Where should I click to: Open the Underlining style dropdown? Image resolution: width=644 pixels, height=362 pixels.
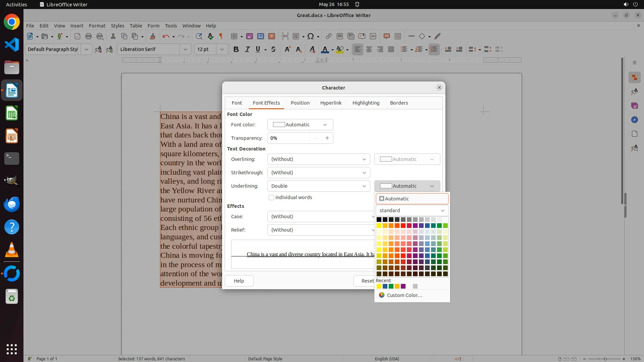coord(318,186)
